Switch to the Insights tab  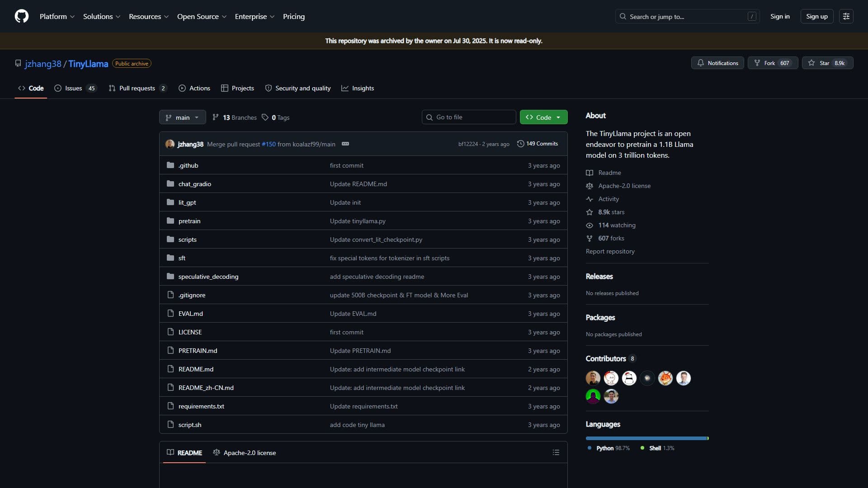(358, 88)
